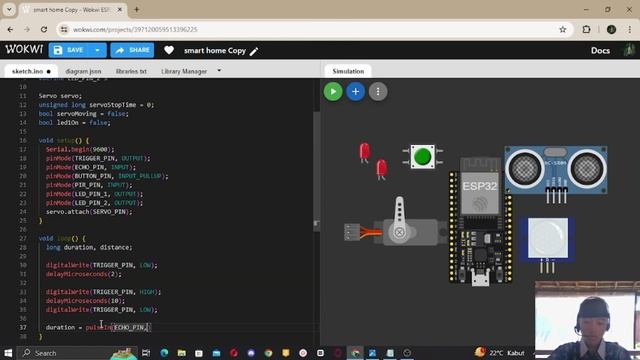
Task: Switch to the diagram.json tab
Action: [83, 71]
